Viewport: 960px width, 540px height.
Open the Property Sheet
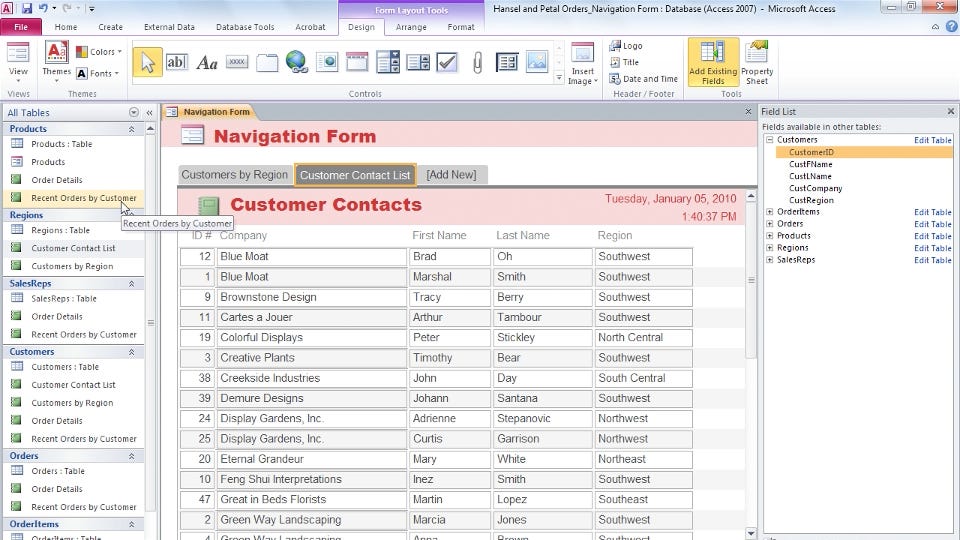757,64
